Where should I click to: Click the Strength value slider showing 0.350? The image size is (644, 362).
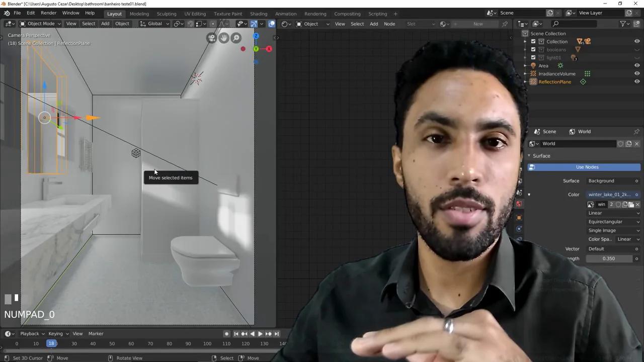click(608, 258)
